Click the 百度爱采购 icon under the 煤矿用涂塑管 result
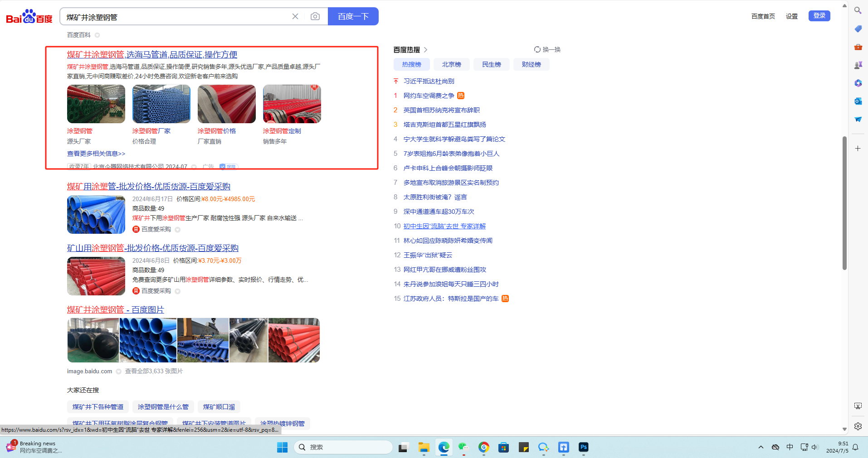868x458 pixels. [136, 229]
